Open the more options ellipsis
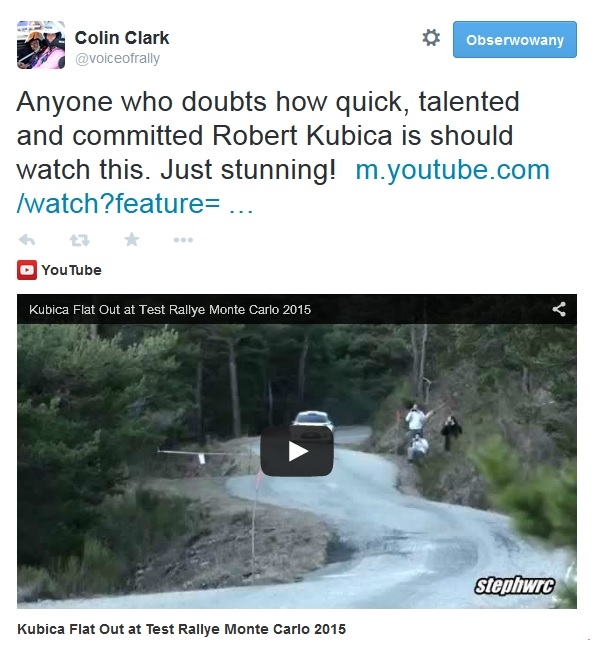This screenshot has width=600, height=650. (183, 240)
